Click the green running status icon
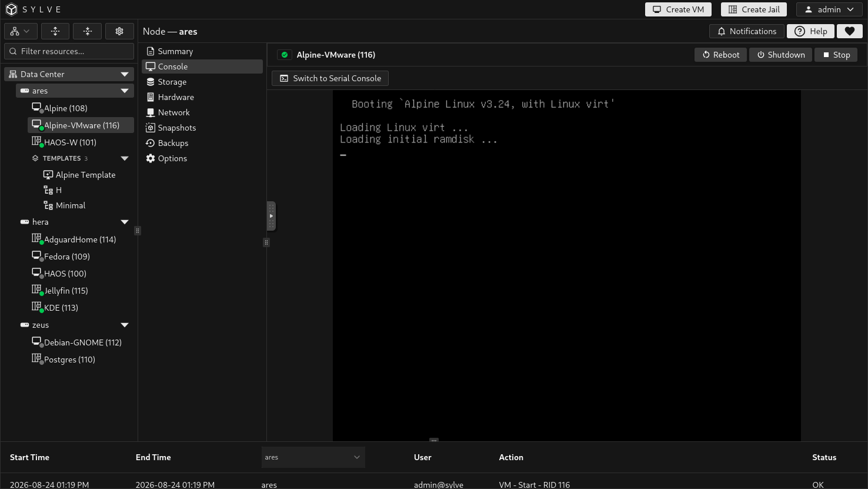868x489 pixels. (285, 55)
